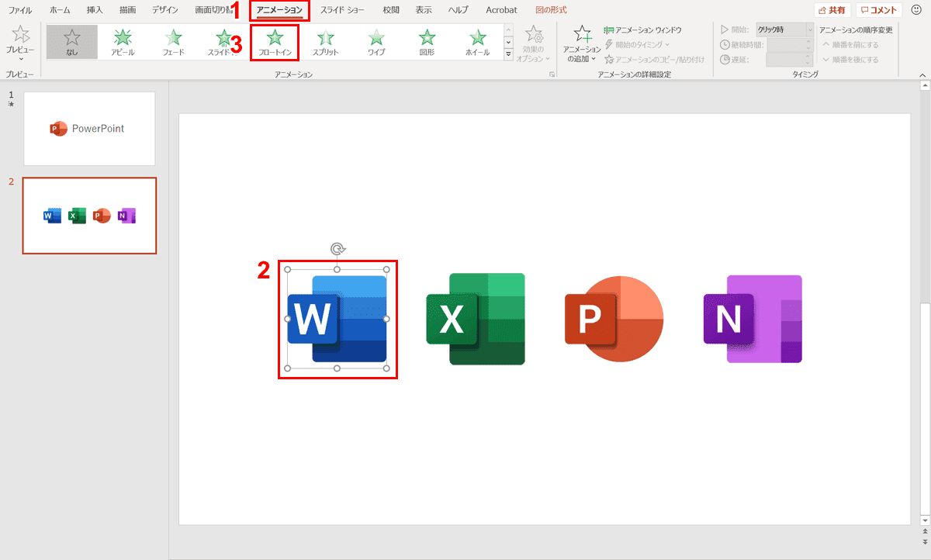Open the ファイル tab
This screenshot has height=560, width=931.
(x=20, y=10)
